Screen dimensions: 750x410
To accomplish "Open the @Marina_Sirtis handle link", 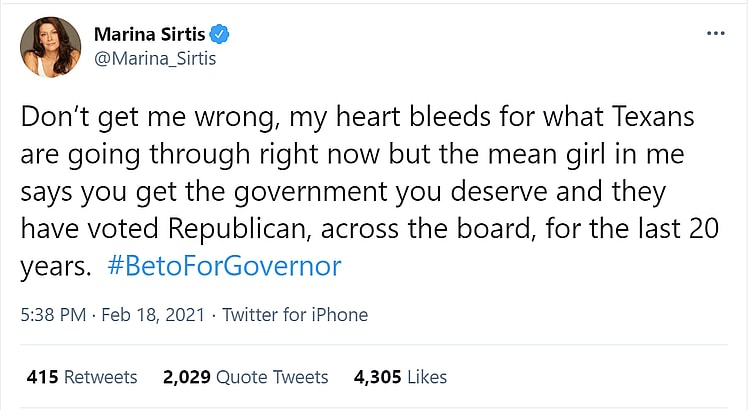I will pyautogui.click(x=155, y=58).
